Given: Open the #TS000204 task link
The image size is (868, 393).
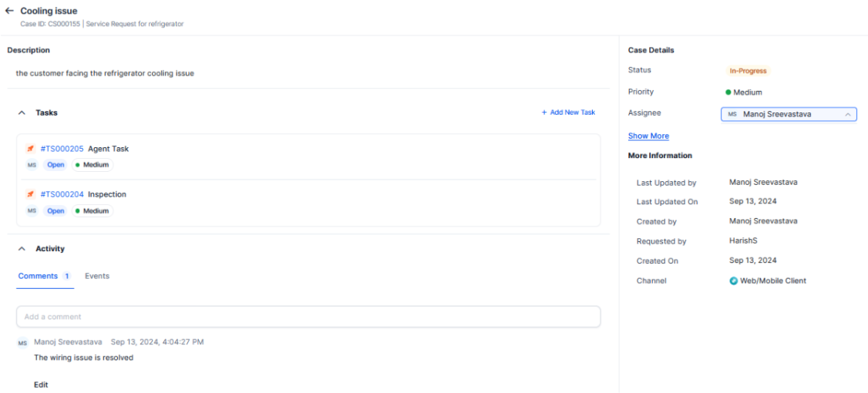Looking at the screenshot, I should pos(62,194).
